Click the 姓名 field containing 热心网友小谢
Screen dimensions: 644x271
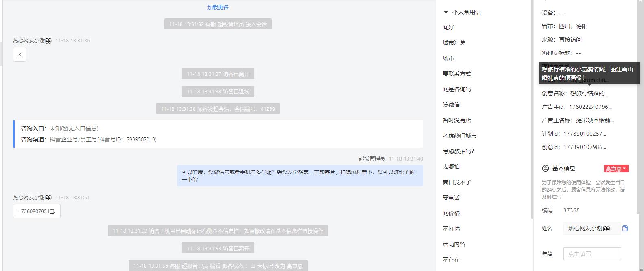coord(592,229)
